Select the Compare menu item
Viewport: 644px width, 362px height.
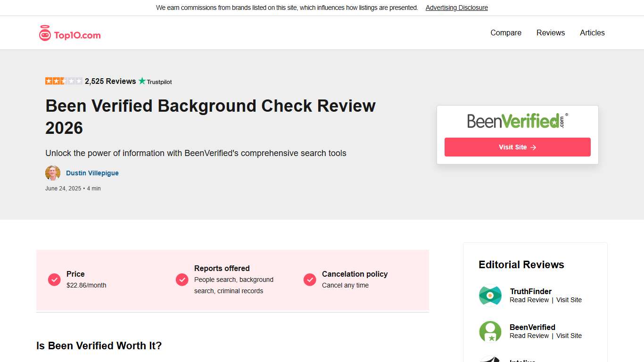coord(505,33)
